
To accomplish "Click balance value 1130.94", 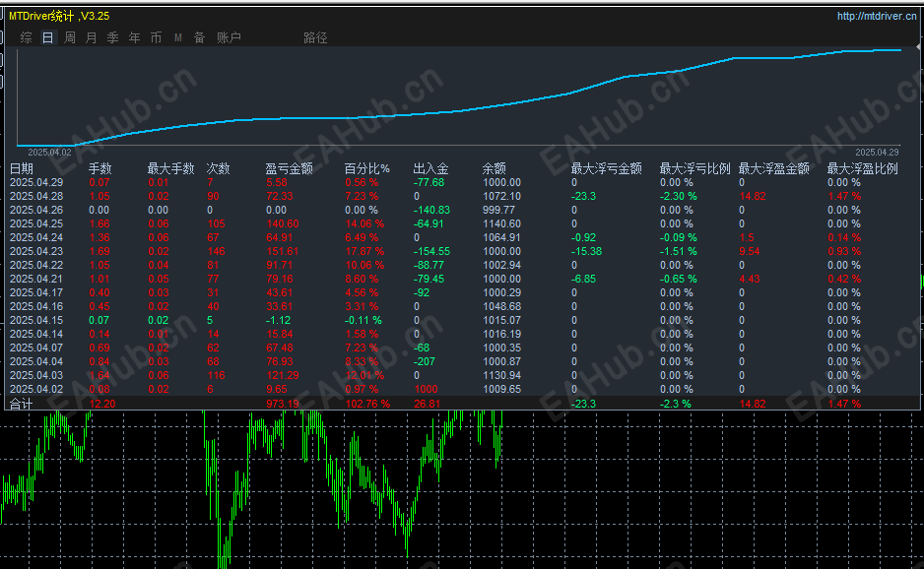I will point(501,375).
